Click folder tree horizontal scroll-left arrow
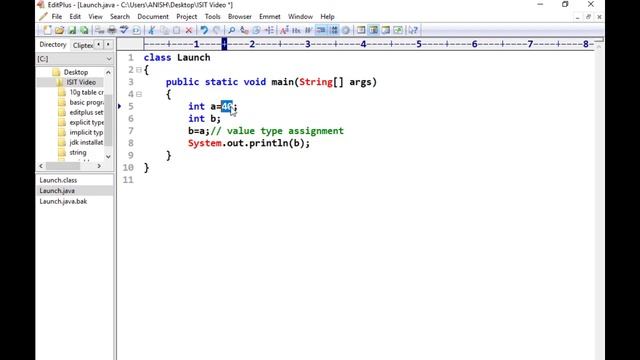This screenshot has height=360, width=640. pos(41,166)
